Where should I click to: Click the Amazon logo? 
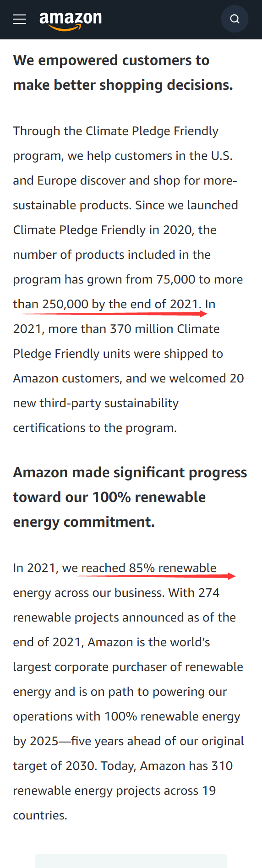tap(71, 20)
